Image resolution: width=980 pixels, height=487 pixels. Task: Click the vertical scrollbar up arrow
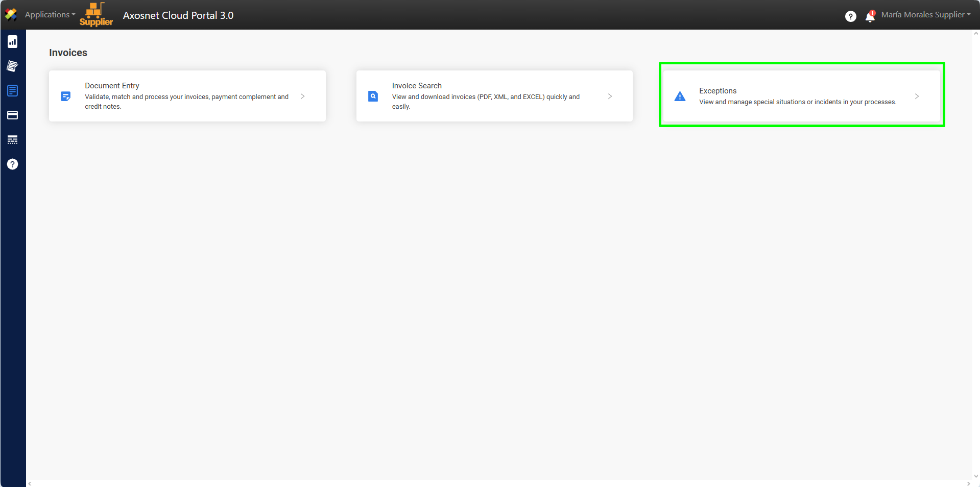pyautogui.click(x=976, y=34)
